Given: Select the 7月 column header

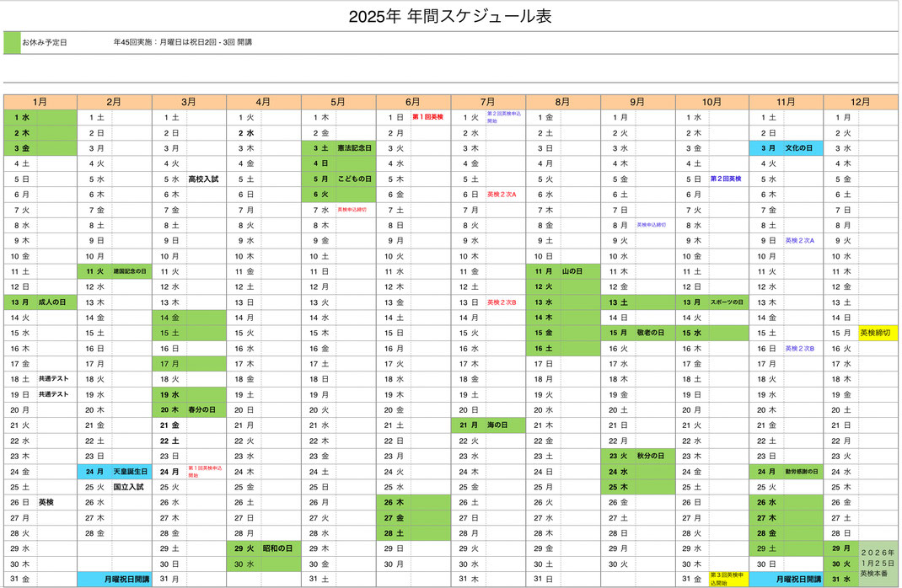Looking at the screenshot, I should point(488,102).
